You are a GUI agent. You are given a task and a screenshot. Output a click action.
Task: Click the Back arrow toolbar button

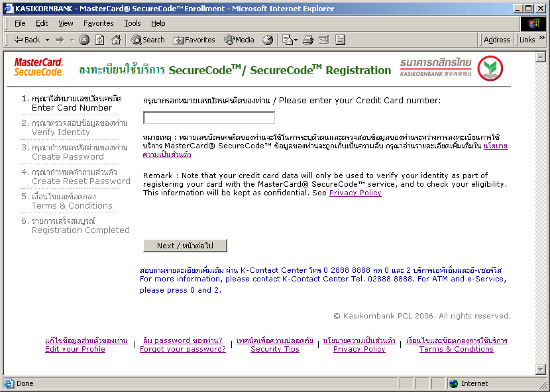click(x=27, y=40)
